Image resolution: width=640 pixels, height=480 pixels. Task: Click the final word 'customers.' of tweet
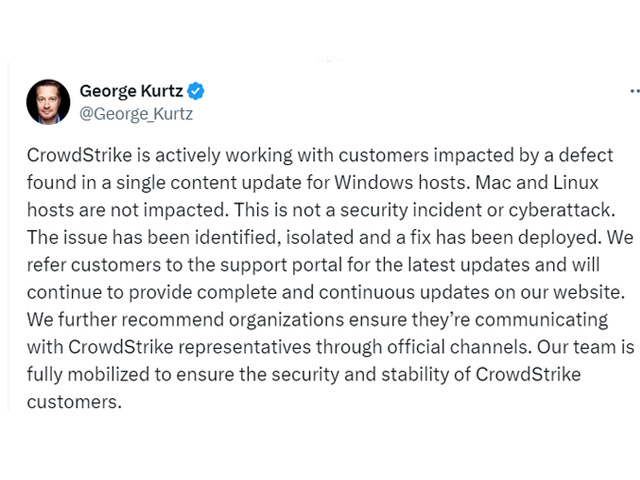coord(74,402)
